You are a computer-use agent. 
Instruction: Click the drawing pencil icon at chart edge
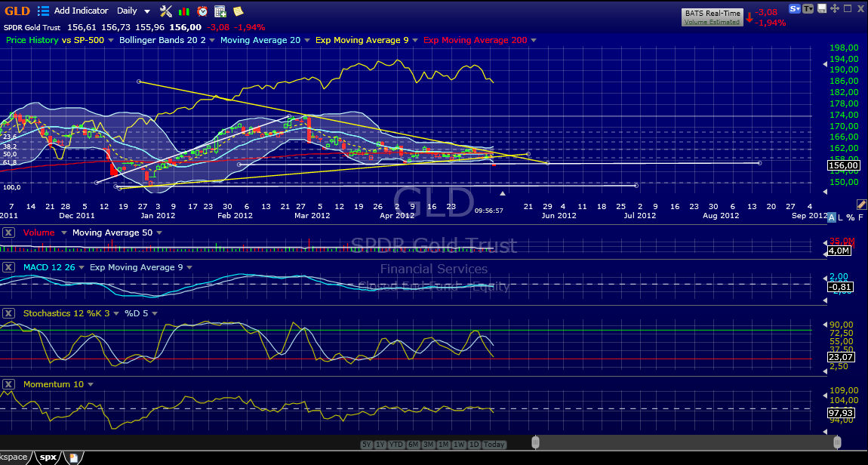point(861,205)
